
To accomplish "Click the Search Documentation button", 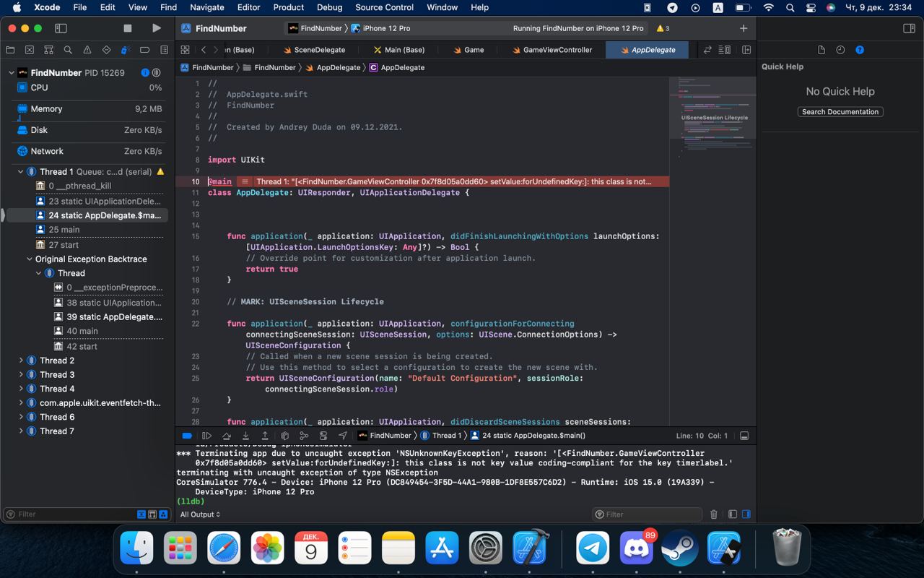I will (840, 112).
